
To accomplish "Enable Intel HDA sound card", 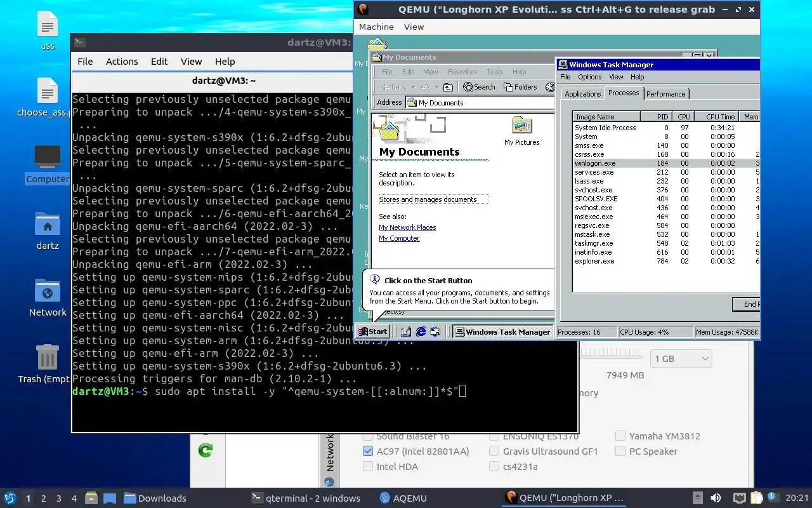I will click(x=367, y=467).
